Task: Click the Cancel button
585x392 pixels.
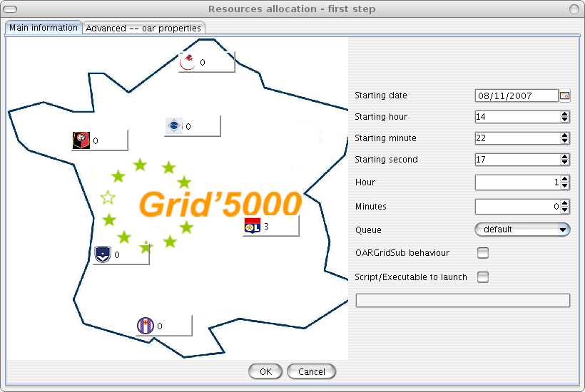Action: (312, 371)
